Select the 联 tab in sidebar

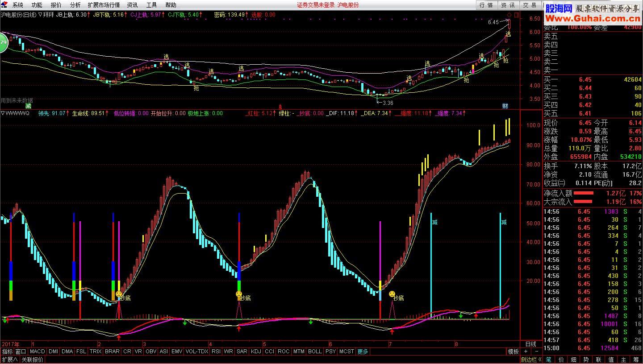(599, 360)
